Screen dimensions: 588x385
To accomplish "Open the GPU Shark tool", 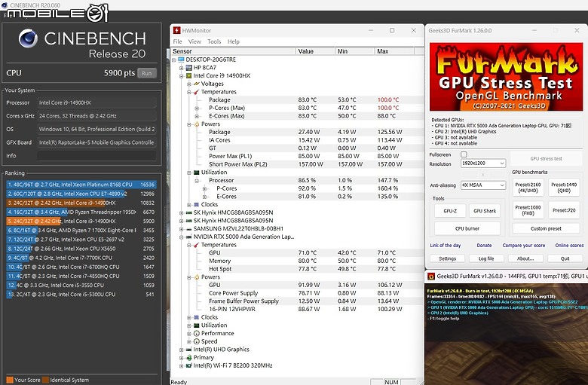I will click(x=485, y=211).
